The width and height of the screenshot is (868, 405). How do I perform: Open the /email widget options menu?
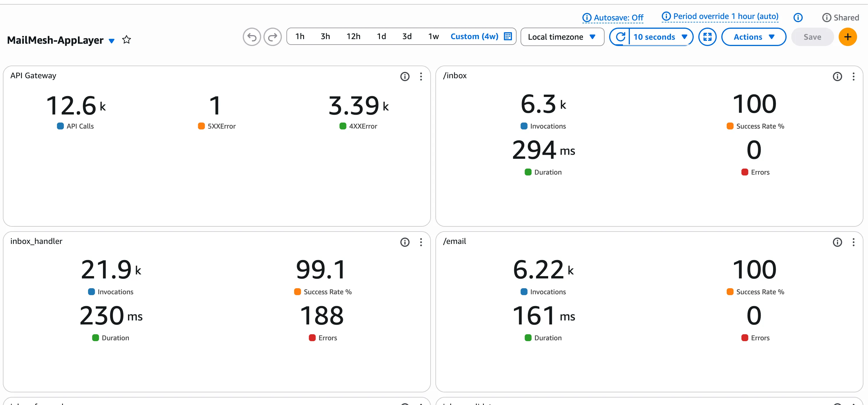point(854,242)
